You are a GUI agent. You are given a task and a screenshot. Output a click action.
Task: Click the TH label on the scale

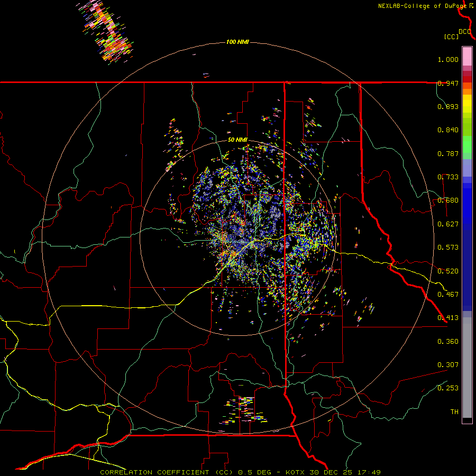point(454,412)
